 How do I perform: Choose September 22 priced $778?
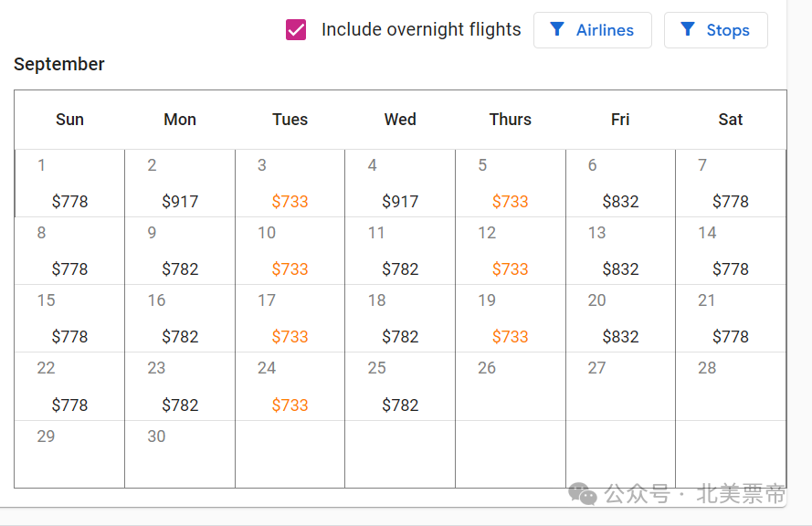click(69, 386)
